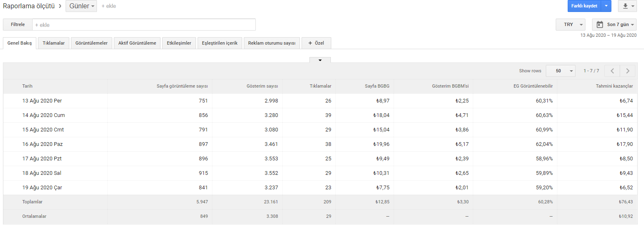644x229 pixels.
Task: Click viewable percentage 62,04%
Action: pos(544,144)
